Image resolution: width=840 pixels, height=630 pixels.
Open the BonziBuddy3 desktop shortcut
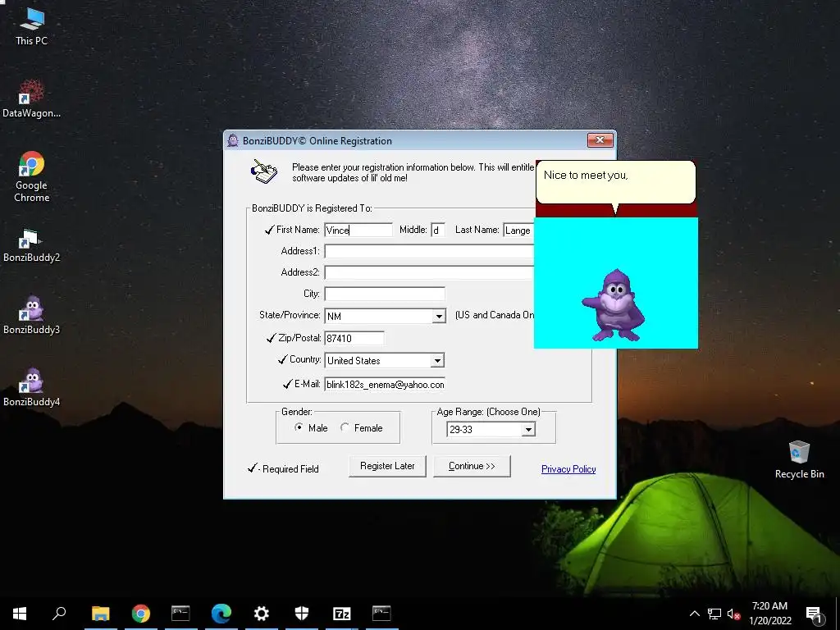point(31,316)
